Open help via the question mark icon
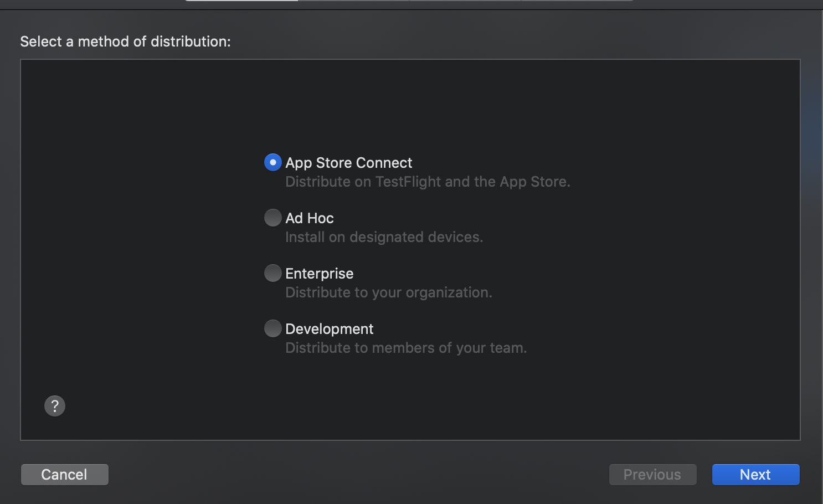The height and width of the screenshot is (504, 823). tap(55, 406)
